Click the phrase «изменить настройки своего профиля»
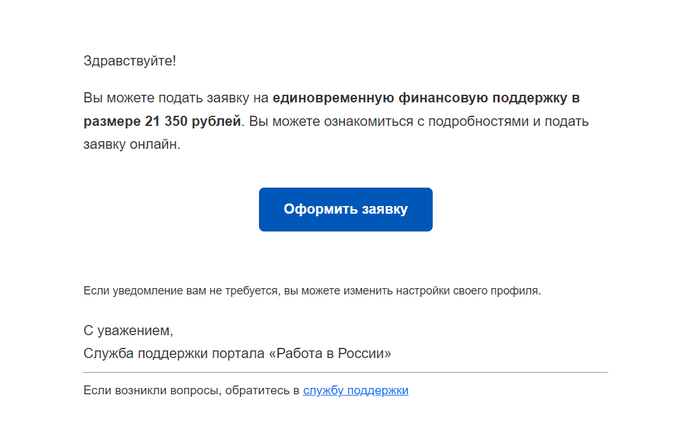 446,291
